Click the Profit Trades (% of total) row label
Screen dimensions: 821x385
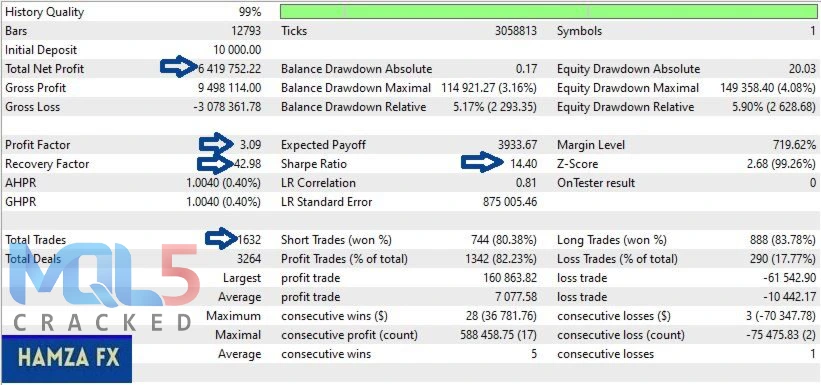coord(344,259)
